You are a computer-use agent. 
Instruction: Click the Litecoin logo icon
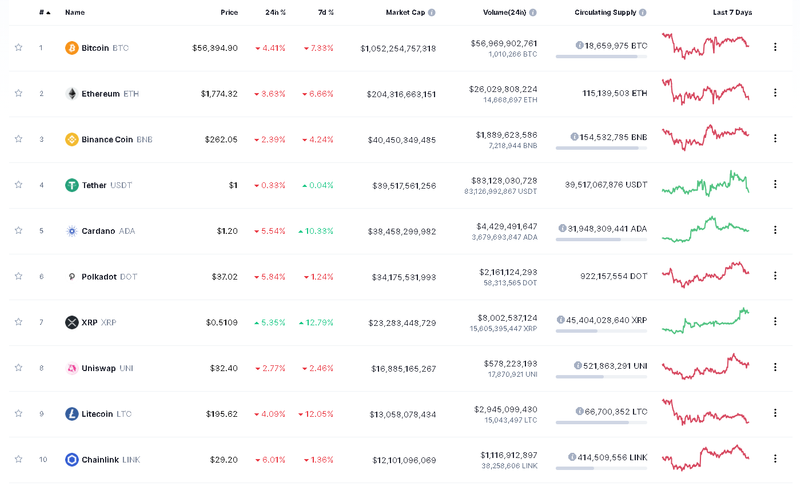tap(71, 414)
